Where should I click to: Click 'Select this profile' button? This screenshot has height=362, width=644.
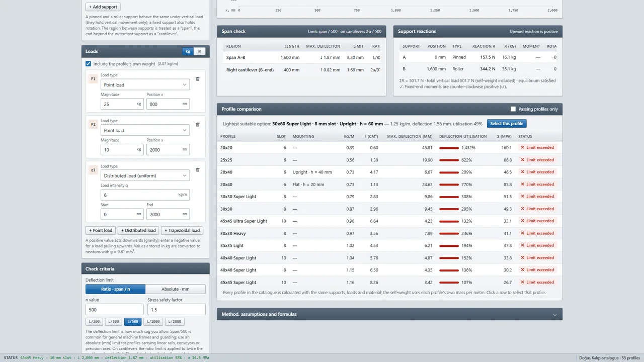coord(507,124)
